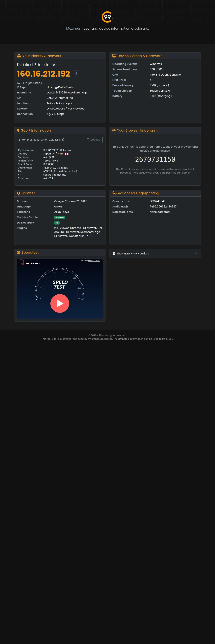The width and height of the screenshot is (215, 644).
Task: Click the c99.nl logo at the top
Action: tap(108, 17)
